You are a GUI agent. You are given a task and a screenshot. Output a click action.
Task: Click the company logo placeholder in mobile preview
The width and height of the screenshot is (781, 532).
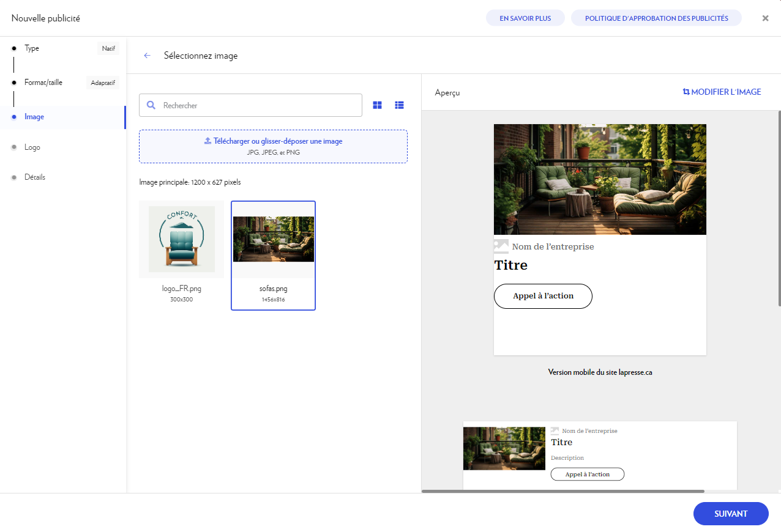pyautogui.click(x=501, y=246)
